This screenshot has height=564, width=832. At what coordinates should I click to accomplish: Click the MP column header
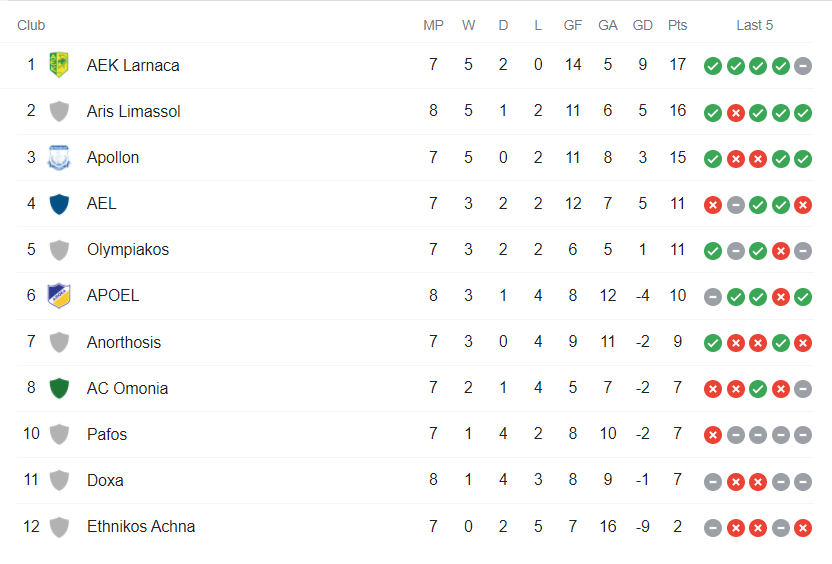pyautogui.click(x=433, y=25)
